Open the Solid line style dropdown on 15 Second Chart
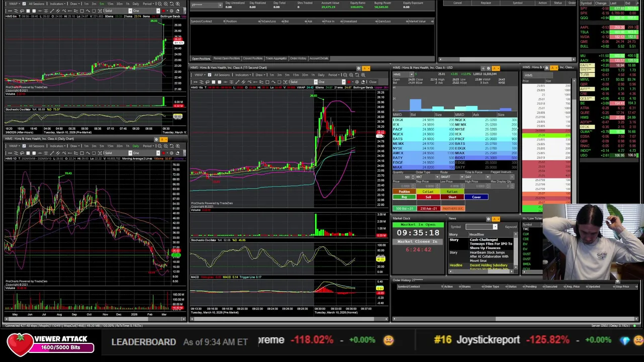Screen dimensions: 644x362 (316, 82)
